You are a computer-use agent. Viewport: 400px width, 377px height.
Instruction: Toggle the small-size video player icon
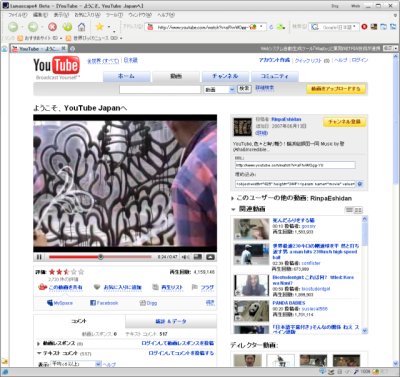click(x=198, y=257)
